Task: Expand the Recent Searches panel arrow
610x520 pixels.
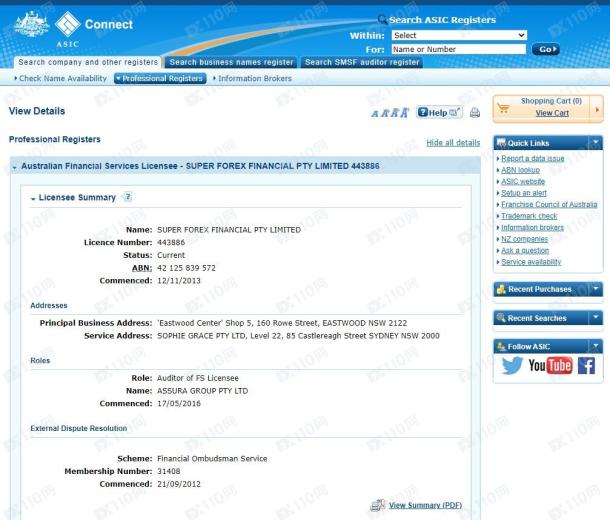Action: point(596,318)
